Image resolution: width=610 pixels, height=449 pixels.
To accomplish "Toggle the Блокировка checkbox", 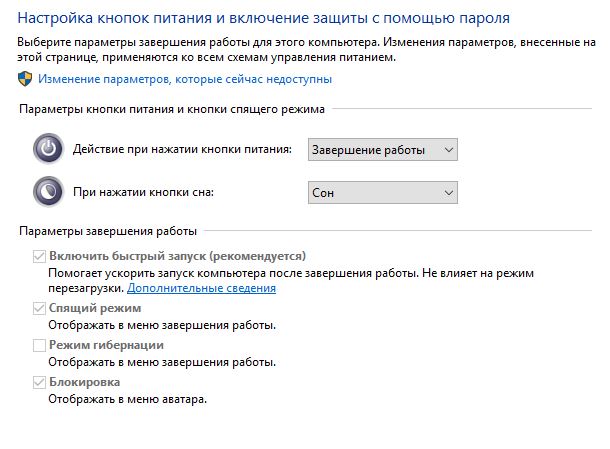I will (x=40, y=382).
